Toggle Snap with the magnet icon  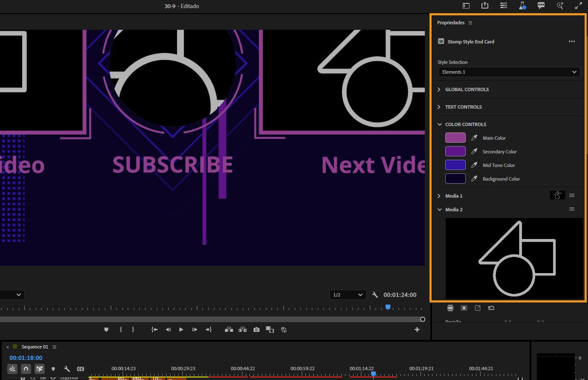(x=26, y=369)
